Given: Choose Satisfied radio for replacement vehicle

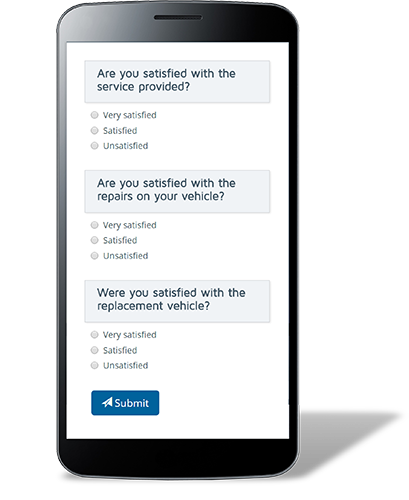Looking at the screenshot, I should (95, 350).
